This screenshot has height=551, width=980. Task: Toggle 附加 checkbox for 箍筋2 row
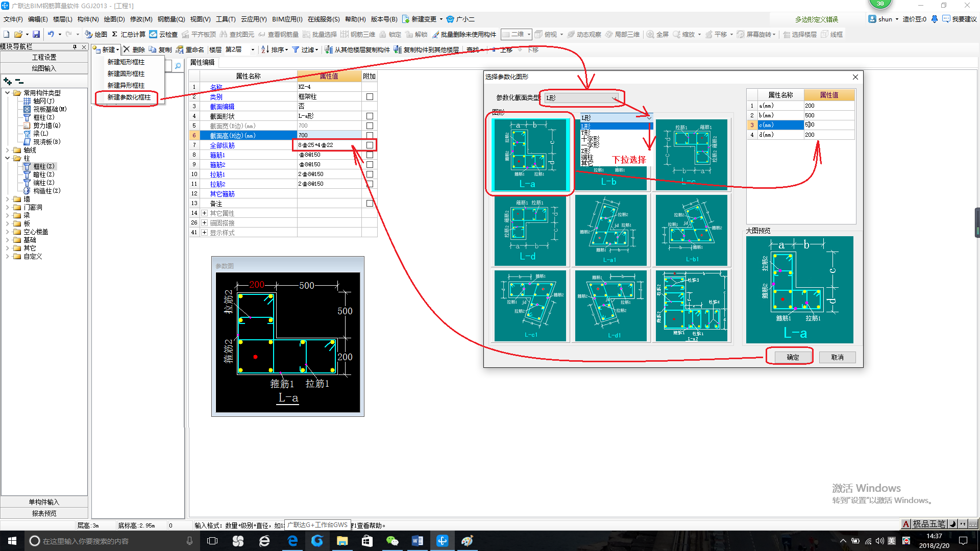tap(370, 164)
